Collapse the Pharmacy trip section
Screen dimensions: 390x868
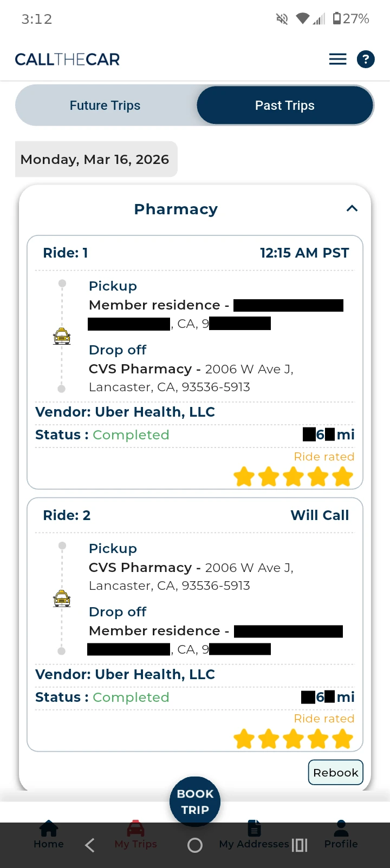point(352,209)
